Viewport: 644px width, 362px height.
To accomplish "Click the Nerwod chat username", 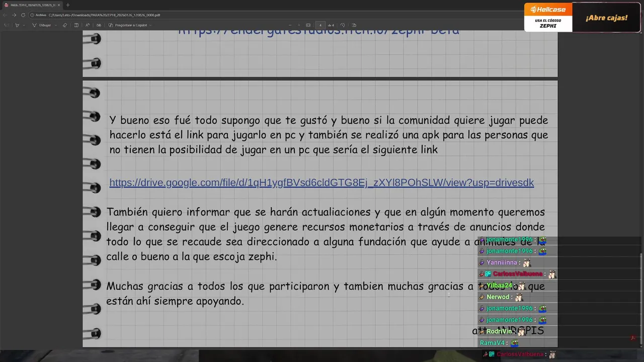I will coord(498,297).
